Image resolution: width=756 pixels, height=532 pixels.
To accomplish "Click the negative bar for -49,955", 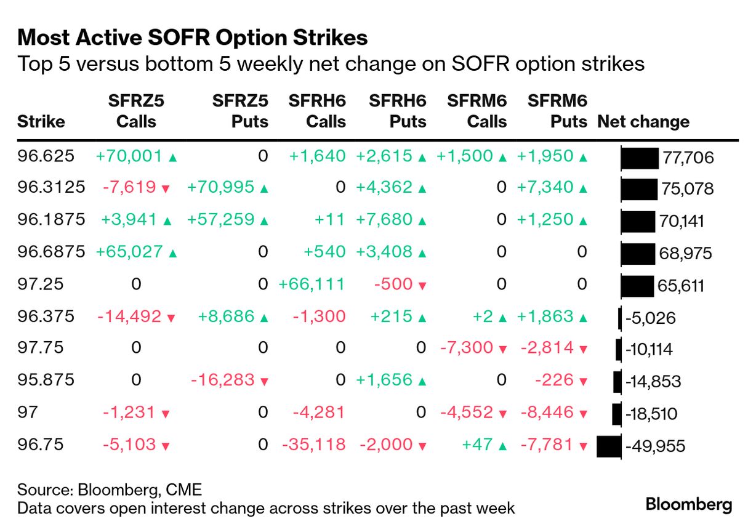I will (x=609, y=446).
